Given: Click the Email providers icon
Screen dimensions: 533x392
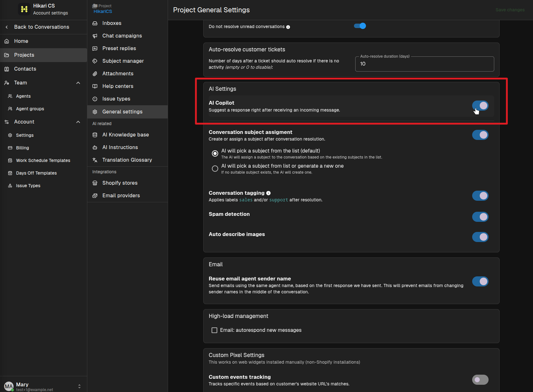Looking at the screenshot, I should [x=95, y=196].
